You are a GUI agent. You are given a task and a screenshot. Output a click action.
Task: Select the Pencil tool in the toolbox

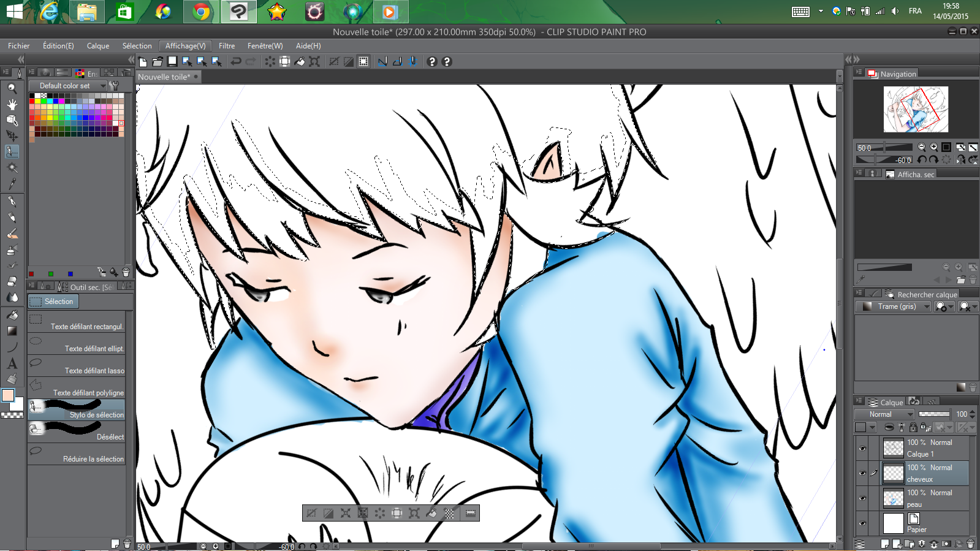(12, 218)
